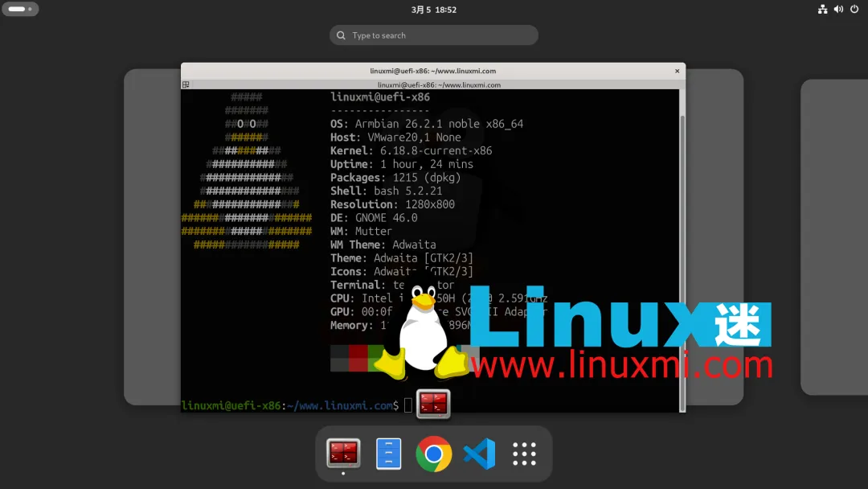The width and height of the screenshot is (868, 489).
Task: Focus the Type to search field
Action: (x=433, y=35)
